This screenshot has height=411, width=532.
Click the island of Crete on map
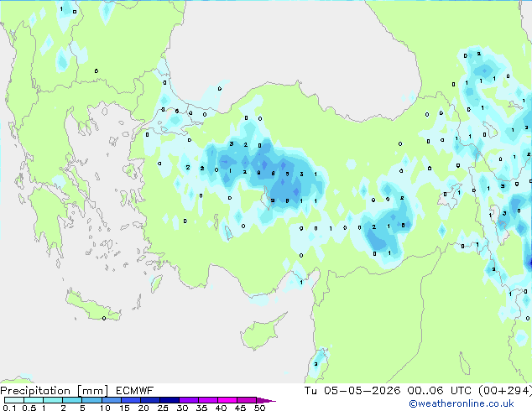93,308
